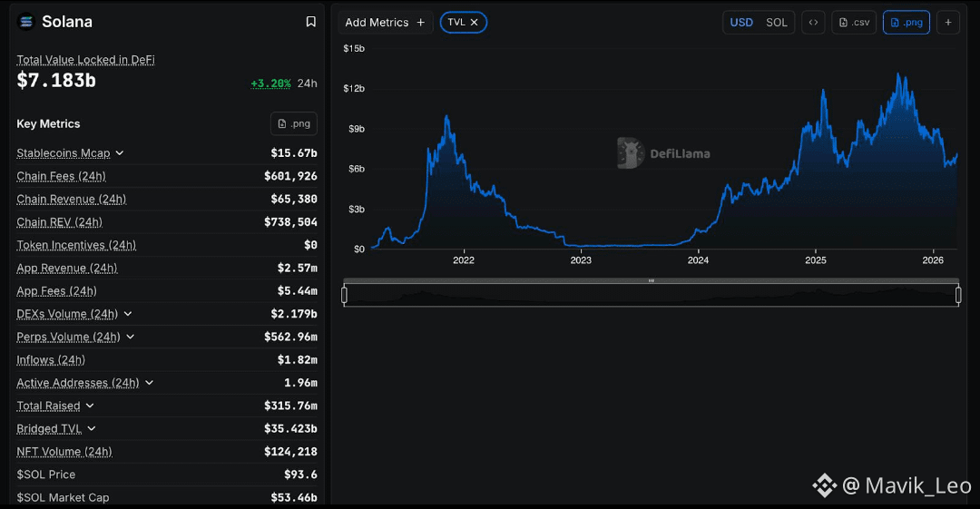This screenshot has height=509, width=980.
Task: Download Key Metrics as .png
Action: pyautogui.click(x=294, y=123)
